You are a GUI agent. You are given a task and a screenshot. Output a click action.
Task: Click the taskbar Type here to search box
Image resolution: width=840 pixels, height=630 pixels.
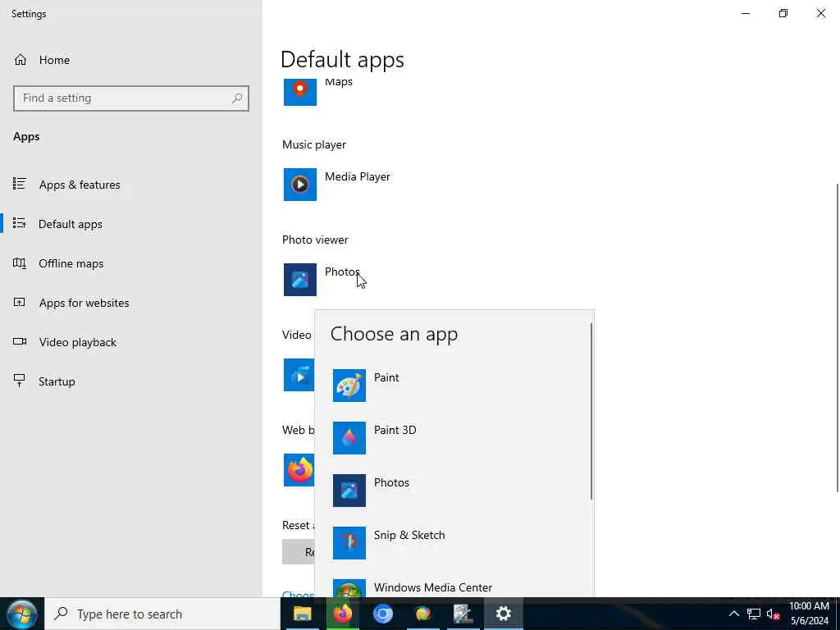click(x=162, y=614)
